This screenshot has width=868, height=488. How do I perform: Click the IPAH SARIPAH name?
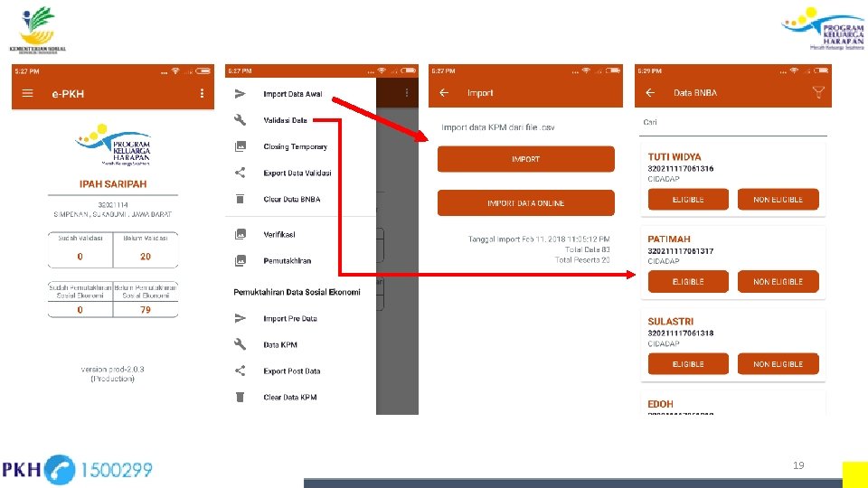(113, 184)
